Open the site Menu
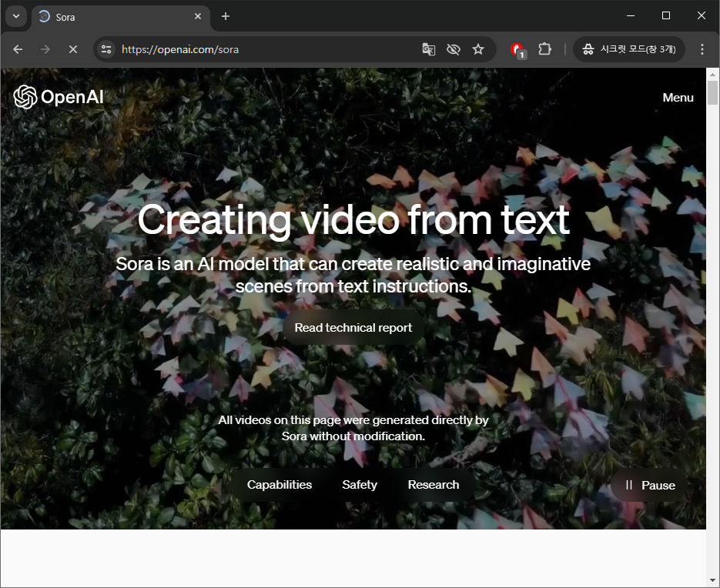Screen dimensions: 720x588 [x=678, y=98]
